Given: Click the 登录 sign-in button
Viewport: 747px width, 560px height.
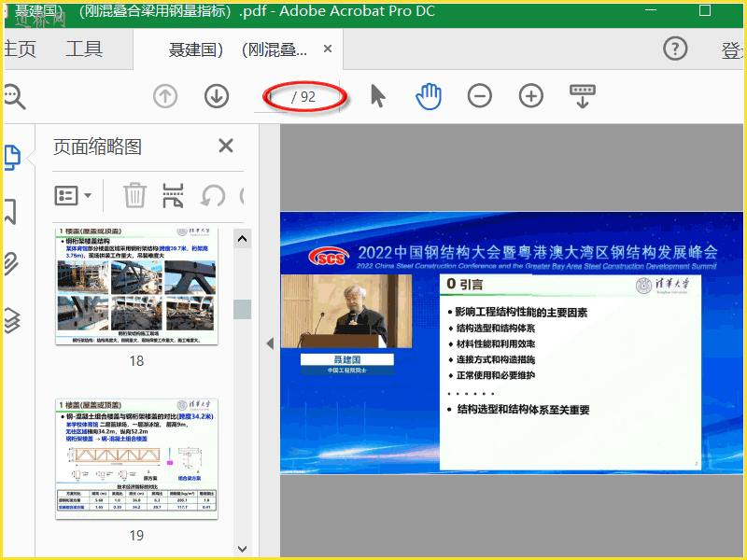Looking at the screenshot, I should tap(732, 50).
